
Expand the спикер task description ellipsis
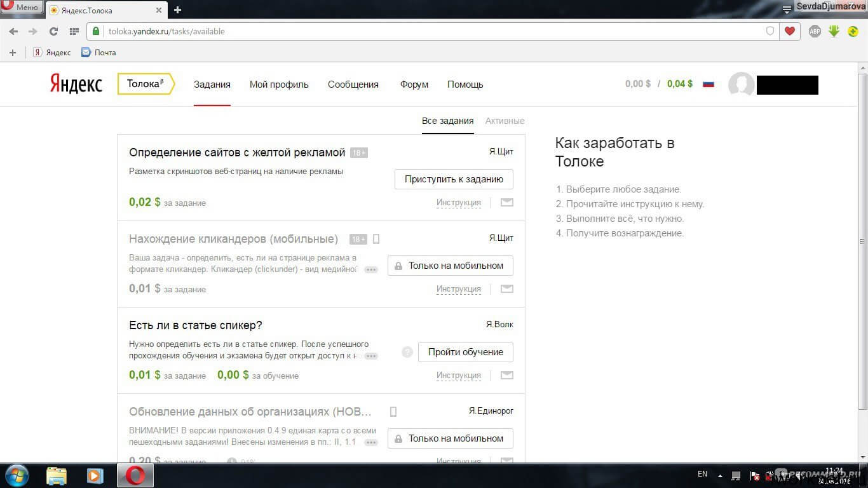point(371,356)
